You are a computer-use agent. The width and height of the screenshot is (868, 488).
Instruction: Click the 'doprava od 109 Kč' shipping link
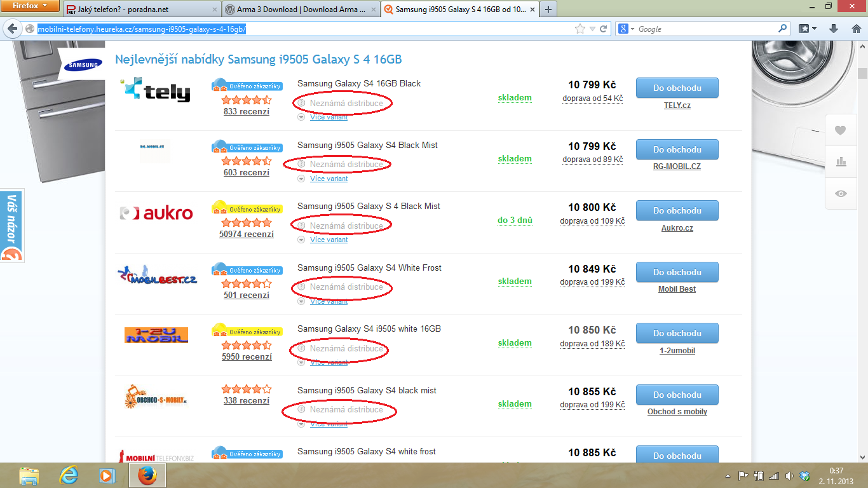pyautogui.click(x=592, y=221)
